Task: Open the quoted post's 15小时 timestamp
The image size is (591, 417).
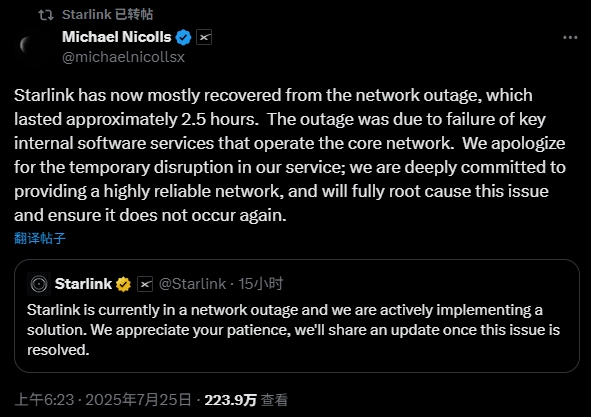Action: (260, 284)
